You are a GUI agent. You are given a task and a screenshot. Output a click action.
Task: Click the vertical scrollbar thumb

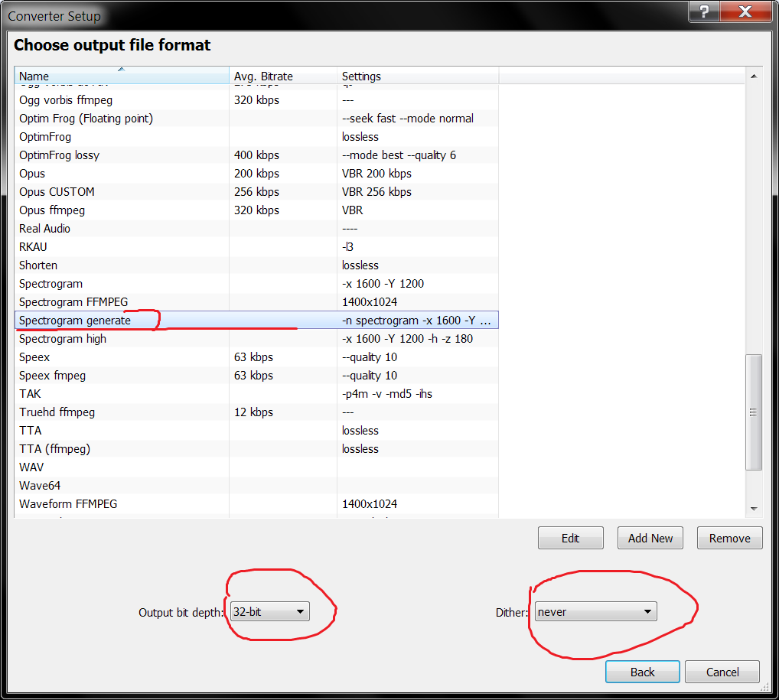[x=754, y=412]
